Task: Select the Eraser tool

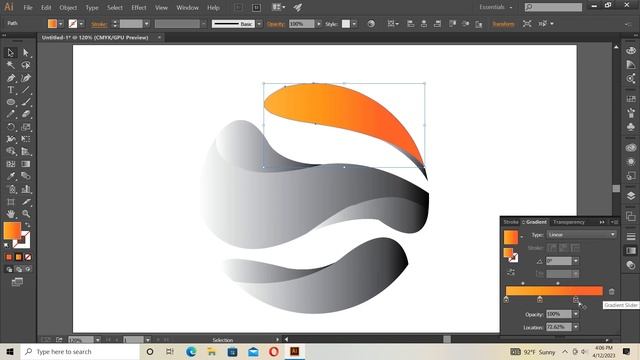Action: (x=26, y=115)
